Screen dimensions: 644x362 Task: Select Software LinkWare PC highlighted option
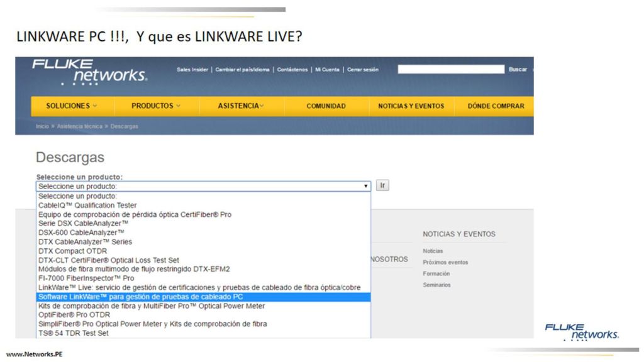point(203,297)
